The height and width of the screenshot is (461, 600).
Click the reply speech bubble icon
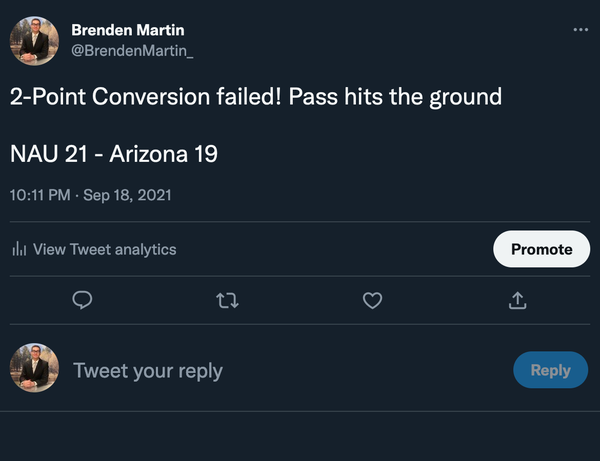(x=83, y=300)
